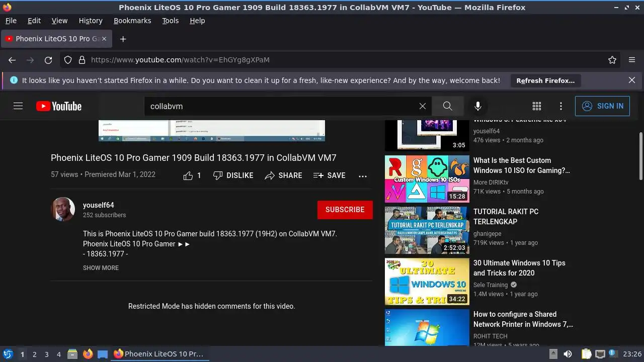
Task: Like the video with thumbs up
Action: tap(192, 175)
